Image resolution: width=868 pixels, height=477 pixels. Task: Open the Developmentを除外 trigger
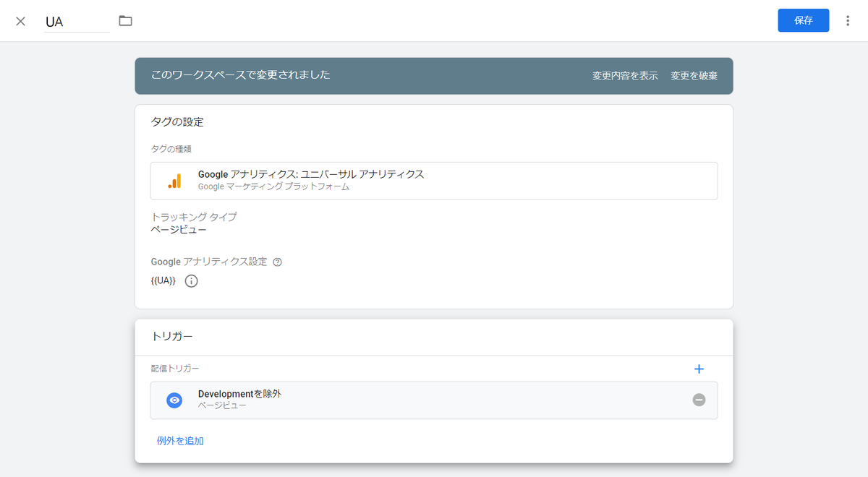click(434, 400)
